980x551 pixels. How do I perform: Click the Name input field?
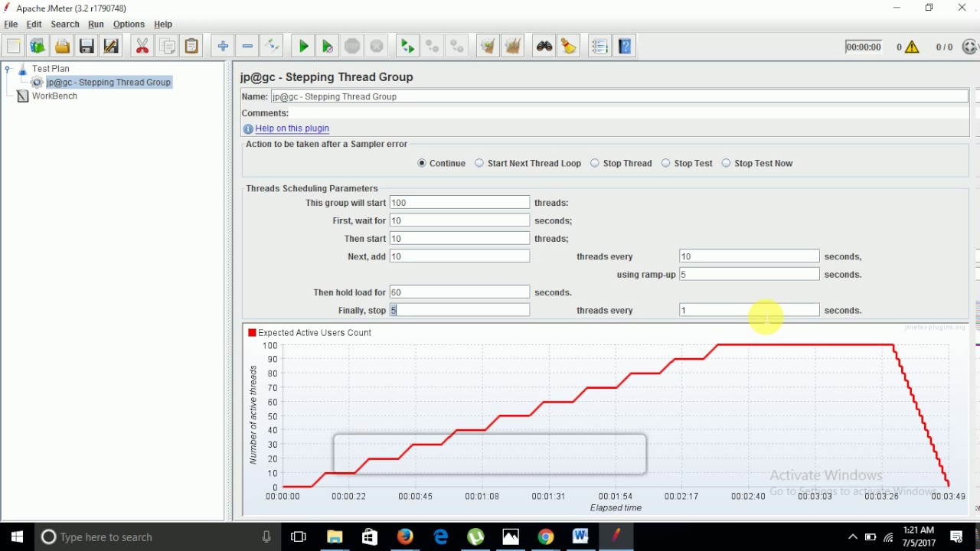click(619, 96)
